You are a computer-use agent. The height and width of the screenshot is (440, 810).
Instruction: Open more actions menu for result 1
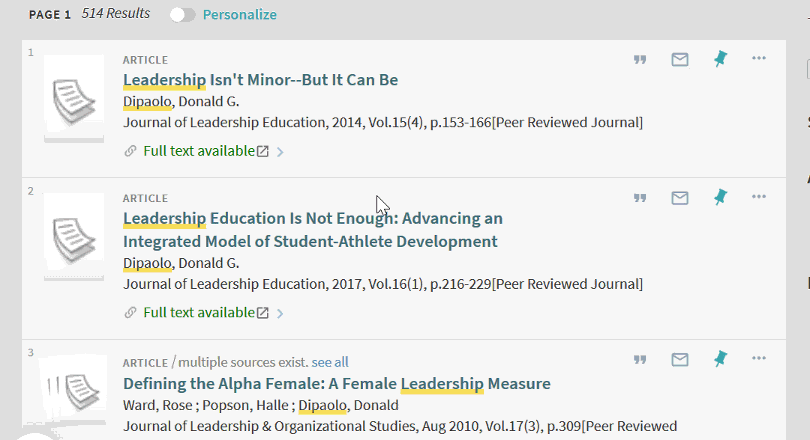[759, 58]
